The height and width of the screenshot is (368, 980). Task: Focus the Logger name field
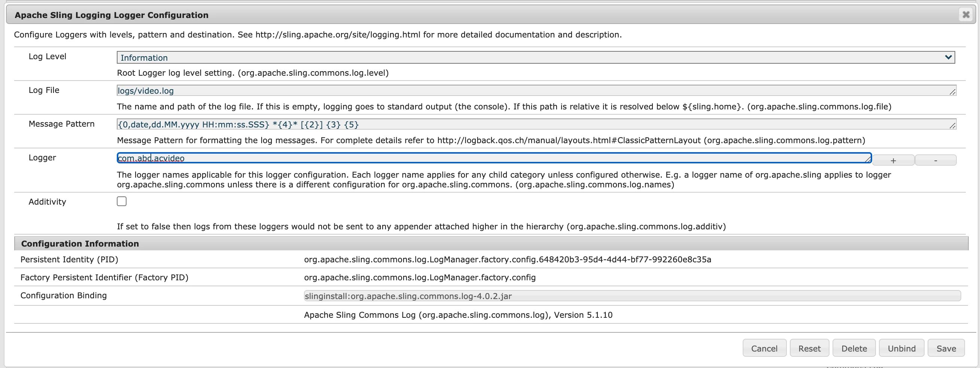coord(494,158)
